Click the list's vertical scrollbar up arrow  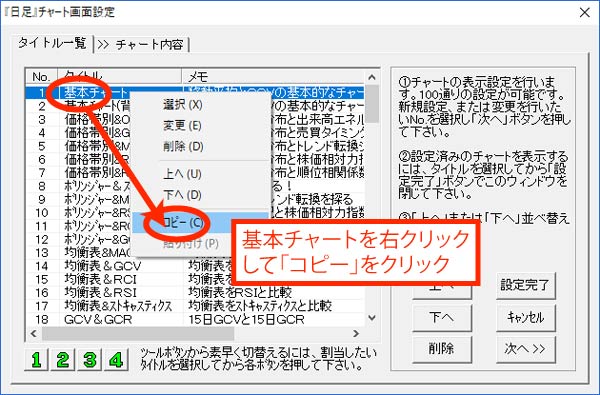[372, 77]
